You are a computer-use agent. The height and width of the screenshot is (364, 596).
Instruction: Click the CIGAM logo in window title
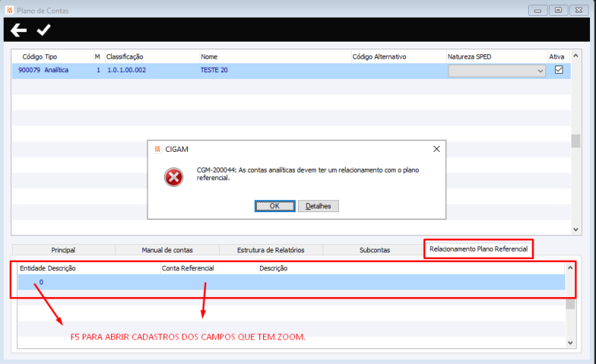point(10,10)
